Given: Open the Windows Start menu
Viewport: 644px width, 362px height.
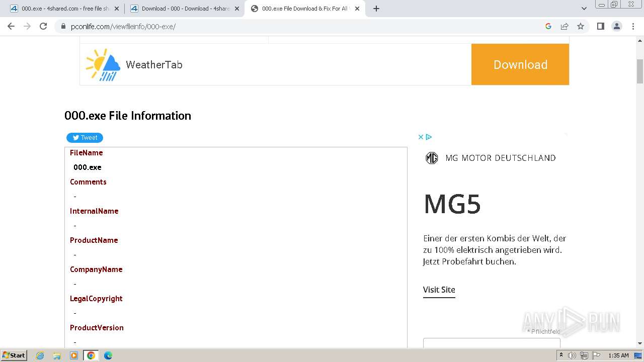Looking at the screenshot, I should 14,355.
